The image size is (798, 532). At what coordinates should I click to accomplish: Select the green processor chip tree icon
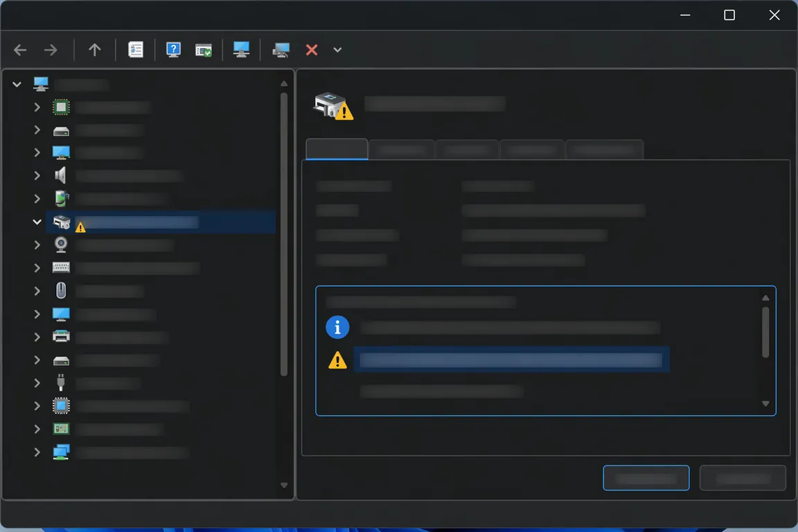pyautogui.click(x=61, y=107)
